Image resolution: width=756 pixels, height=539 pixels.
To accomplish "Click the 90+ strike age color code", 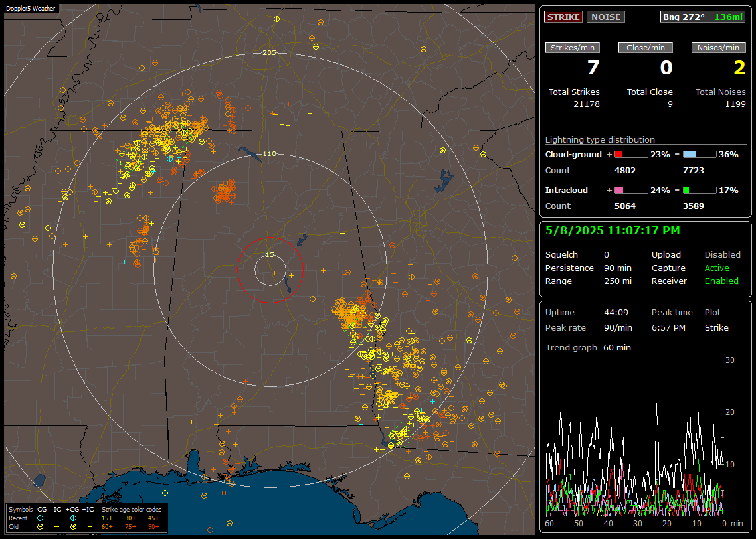I will pyautogui.click(x=153, y=527).
